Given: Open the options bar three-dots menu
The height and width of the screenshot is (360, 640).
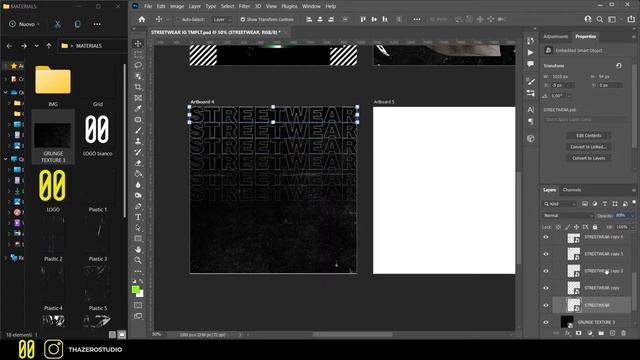Looking at the screenshot, I should tap(416, 19).
